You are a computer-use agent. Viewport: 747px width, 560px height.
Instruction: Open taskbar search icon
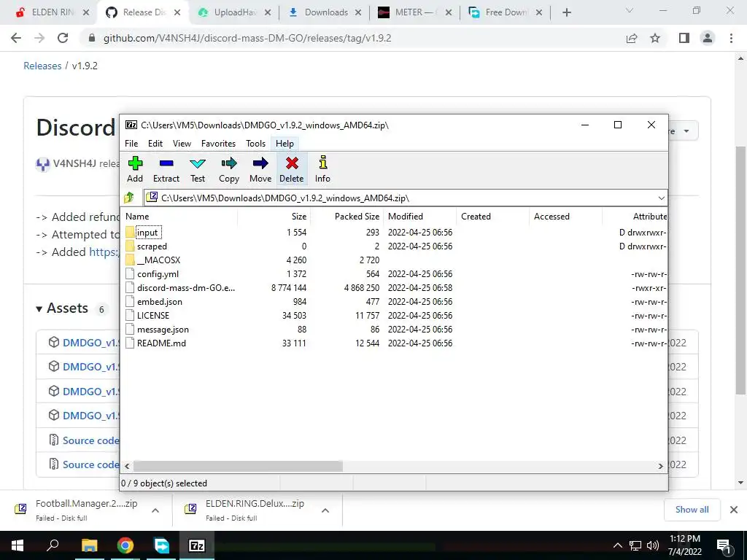point(53,545)
